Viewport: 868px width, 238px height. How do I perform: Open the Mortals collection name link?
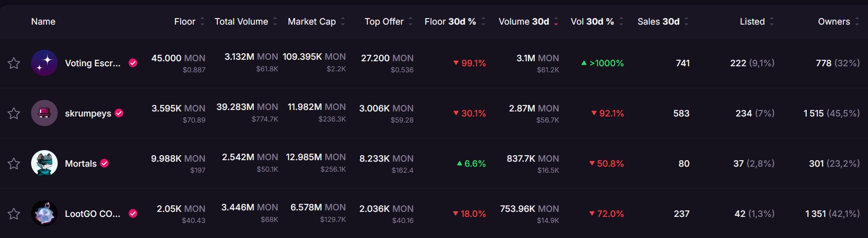coord(81,164)
